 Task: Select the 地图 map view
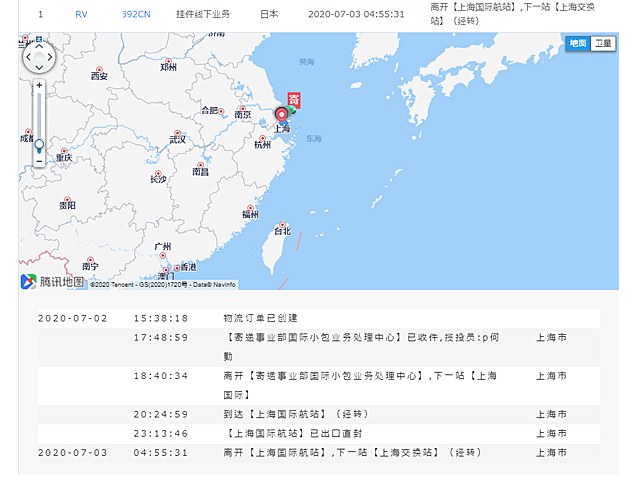click(x=578, y=43)
